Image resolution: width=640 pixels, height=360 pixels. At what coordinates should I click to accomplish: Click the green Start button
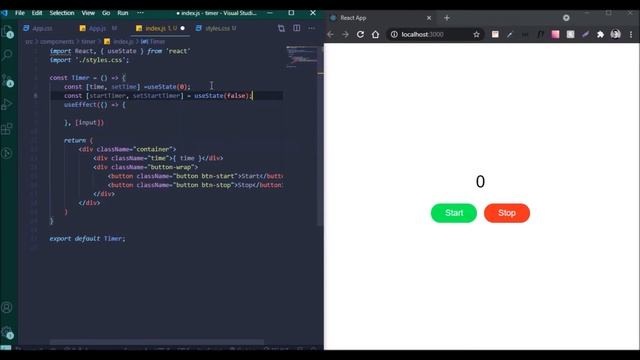pos(454,213)
